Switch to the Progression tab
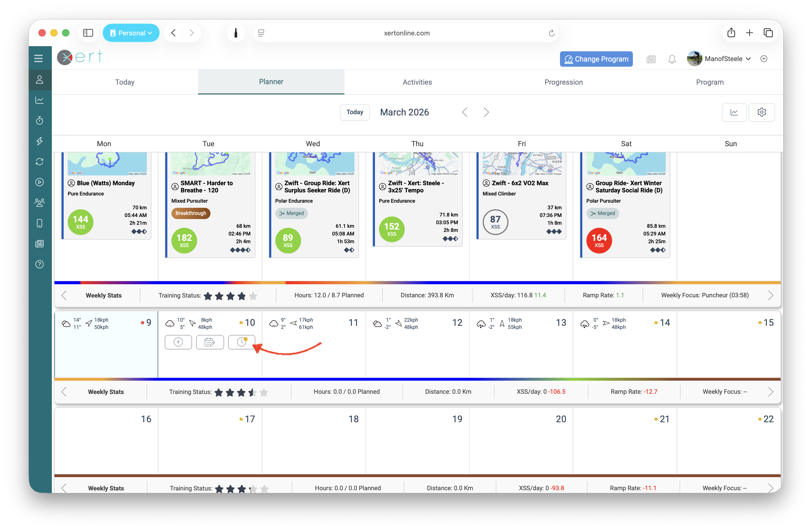The image size is (812, 531). tap(564, 82)
